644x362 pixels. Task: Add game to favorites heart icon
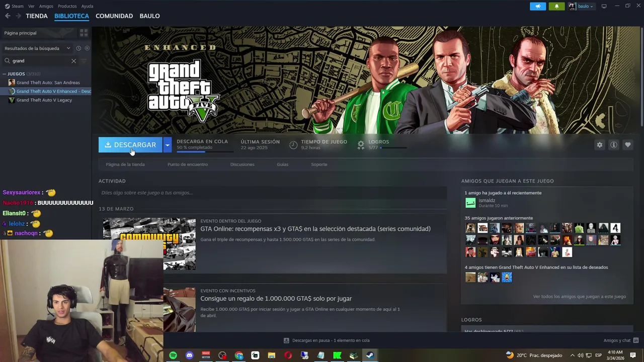click(628, 145)
